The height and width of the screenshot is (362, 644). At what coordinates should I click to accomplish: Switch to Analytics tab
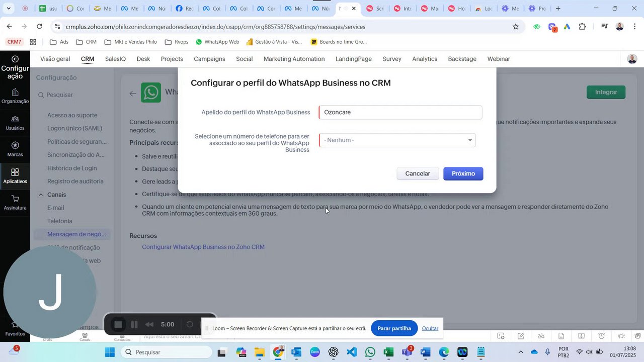(x=425, y=59)
